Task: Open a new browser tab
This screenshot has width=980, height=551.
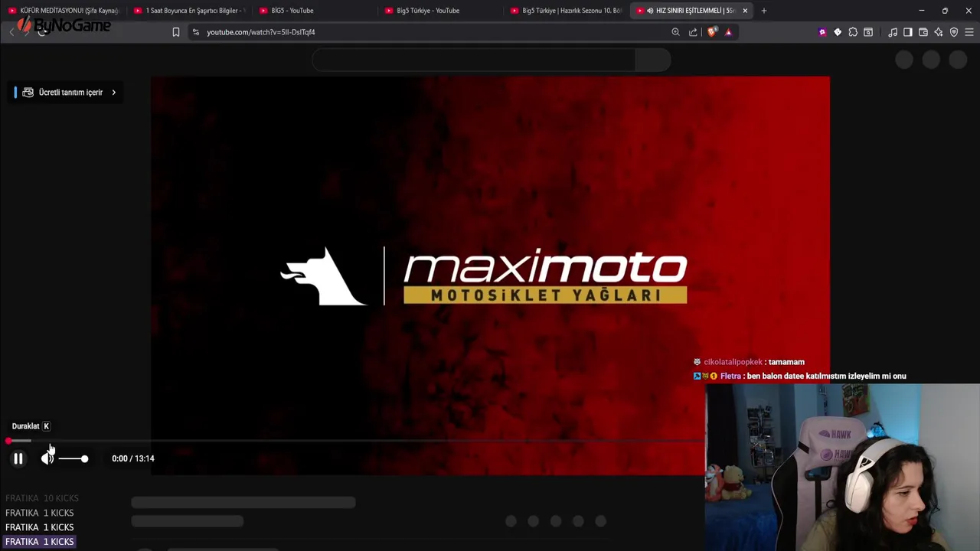Action: click(764, 11)
